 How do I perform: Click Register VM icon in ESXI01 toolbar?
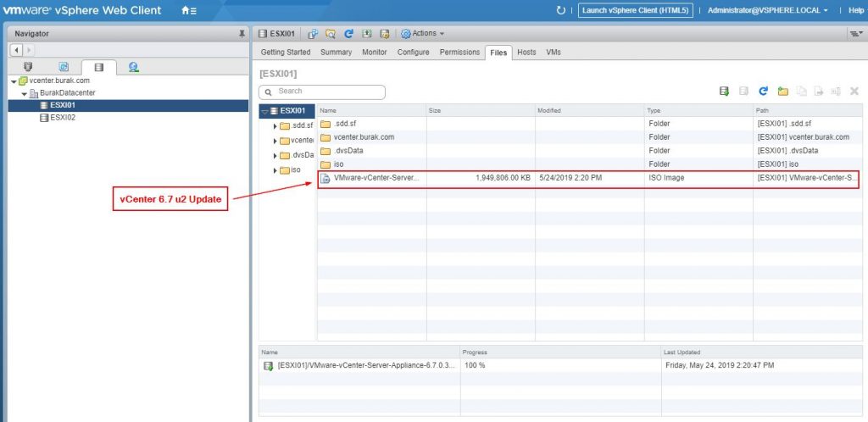pos(313,34)
